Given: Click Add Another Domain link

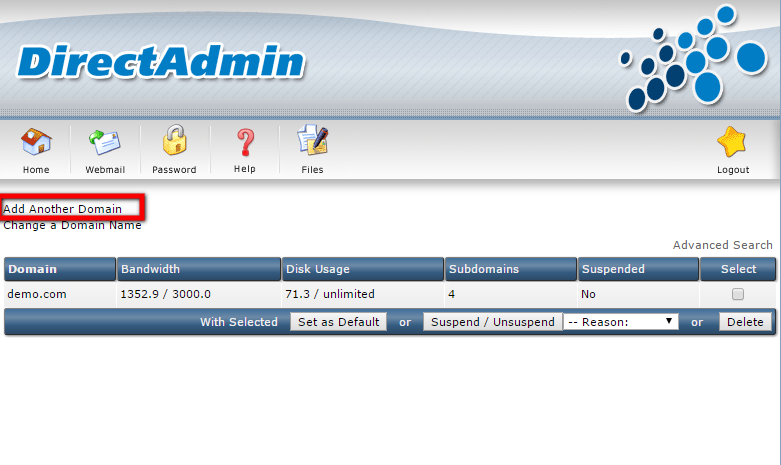Looking at the screenshot, I should (x=62, y=209).
